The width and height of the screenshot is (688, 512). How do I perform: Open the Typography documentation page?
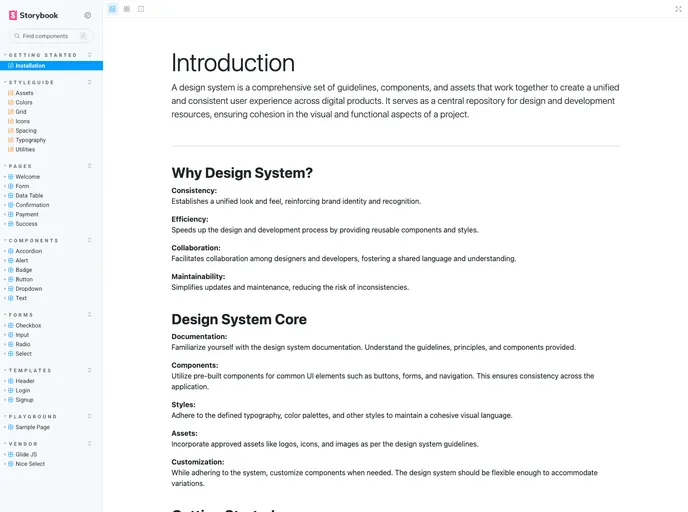click(x=30, y=140)
